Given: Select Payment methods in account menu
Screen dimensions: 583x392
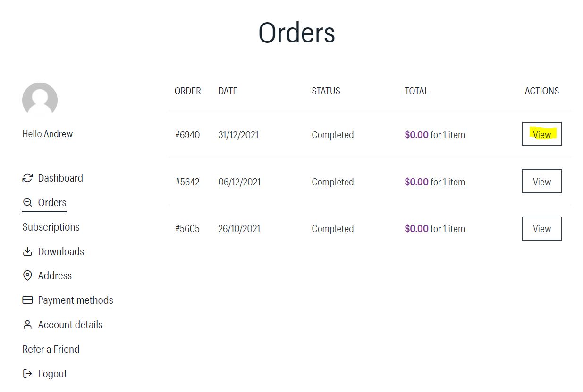Looking at the screenshot, I should 76,300.
